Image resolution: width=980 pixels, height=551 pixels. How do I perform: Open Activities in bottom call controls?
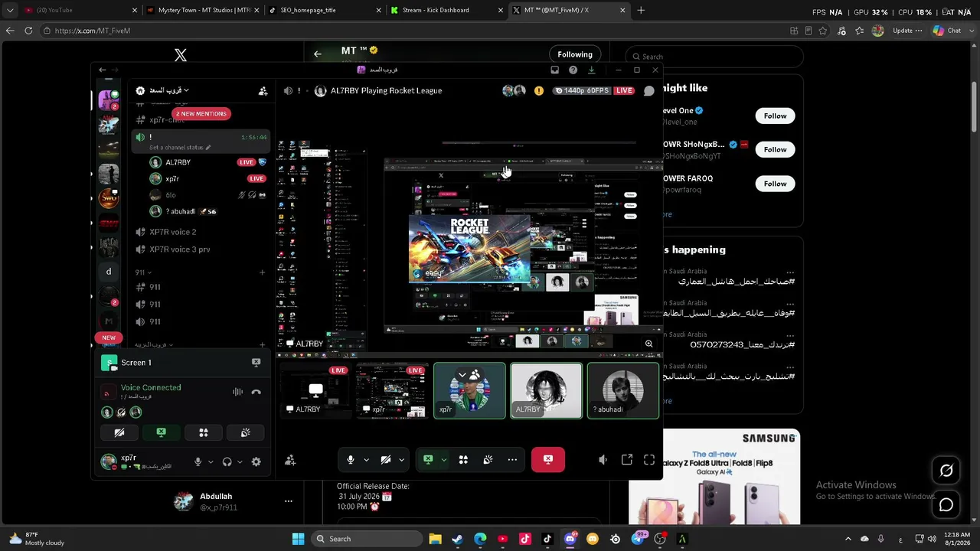click(463, 460)
